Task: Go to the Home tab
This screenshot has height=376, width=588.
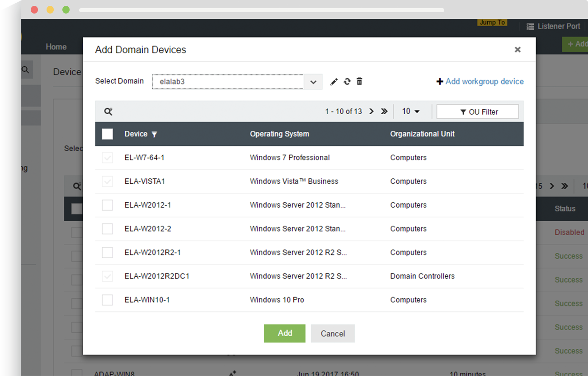Action: point(56,46)
